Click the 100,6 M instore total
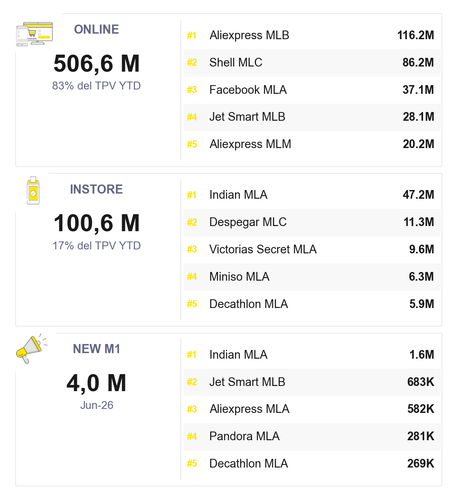The width and height of the screenshot is (455, 500). tap(96, 223)
